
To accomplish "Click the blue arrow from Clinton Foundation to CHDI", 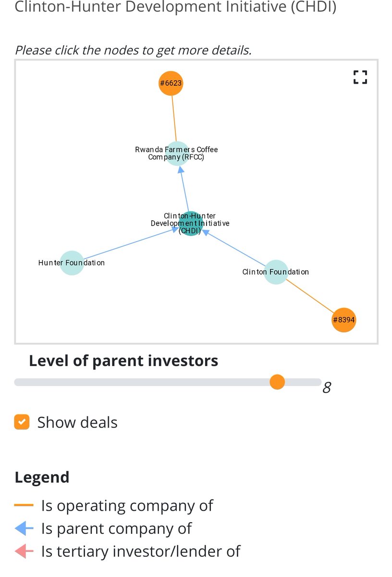I will (x=233, y=248).
